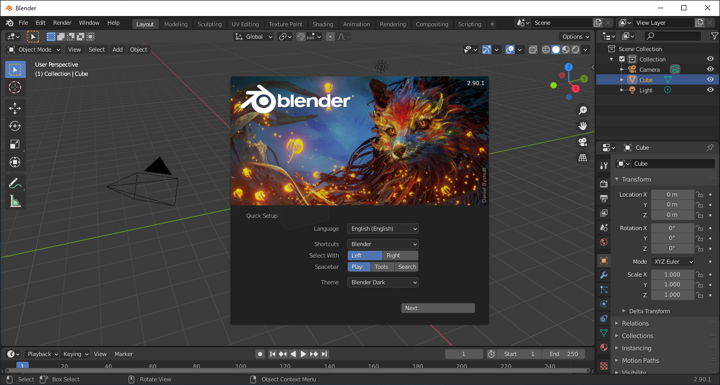Open the View Layer properties tab
Image resolution: width=720 pixels, height=385 pixels.
click(x=604, y=213)
